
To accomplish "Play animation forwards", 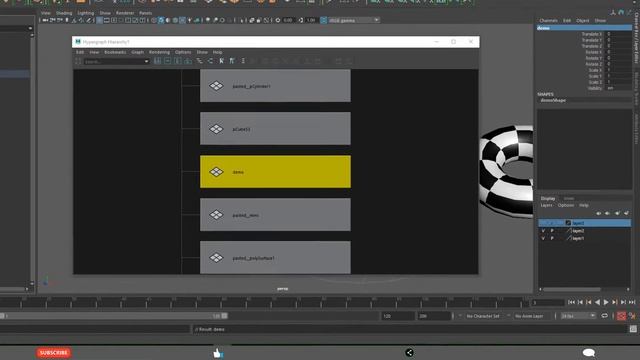I will (606, 302).
